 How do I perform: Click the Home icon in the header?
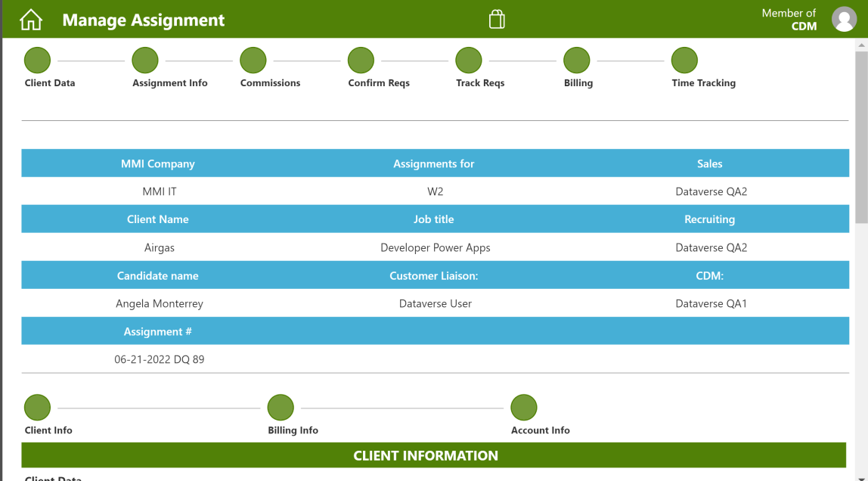(30, 18)
